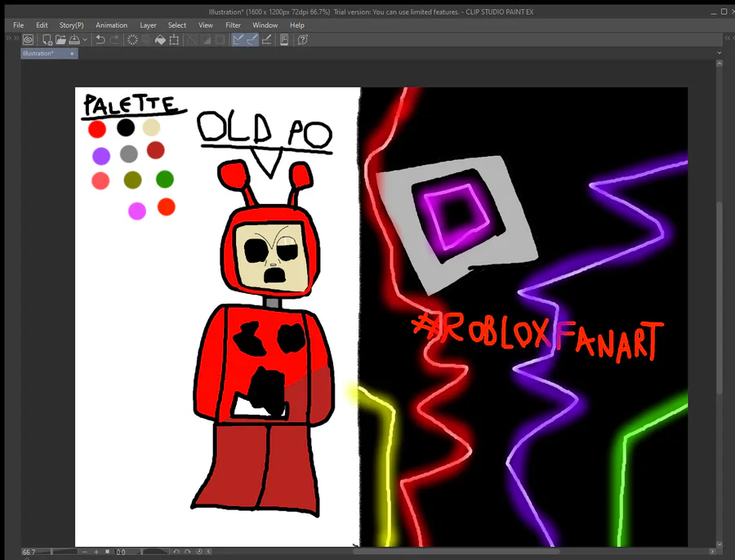This screenshot has height=560, width=735.
Task: Click the Delete outside selection icon
Action: pos(146,40)
